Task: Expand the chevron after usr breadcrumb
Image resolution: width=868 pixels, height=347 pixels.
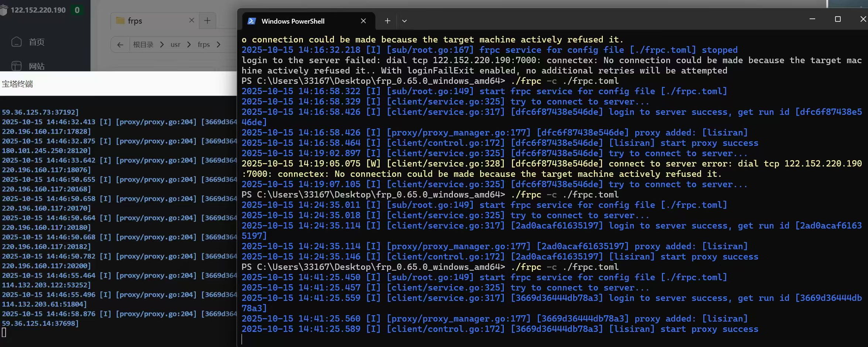Action: click(x=189, y=45)
